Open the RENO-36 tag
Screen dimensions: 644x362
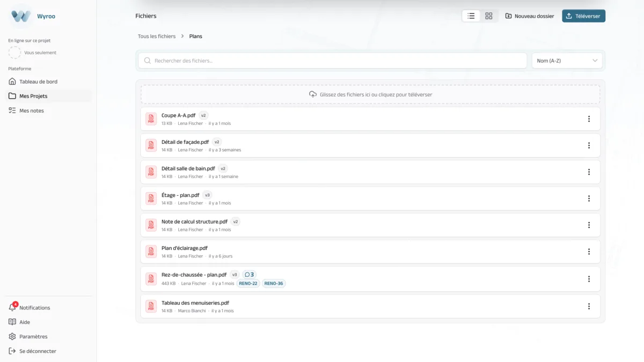click(x=274, y=284)
